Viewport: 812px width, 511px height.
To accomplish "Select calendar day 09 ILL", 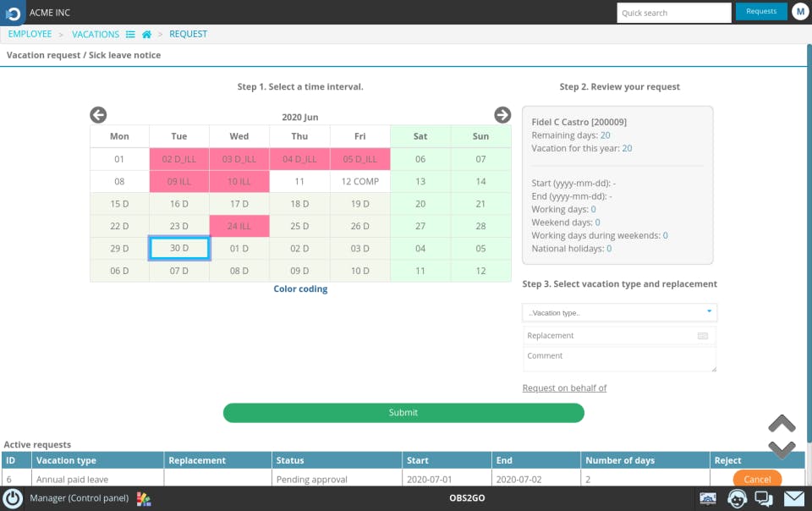I will (179, 182).
